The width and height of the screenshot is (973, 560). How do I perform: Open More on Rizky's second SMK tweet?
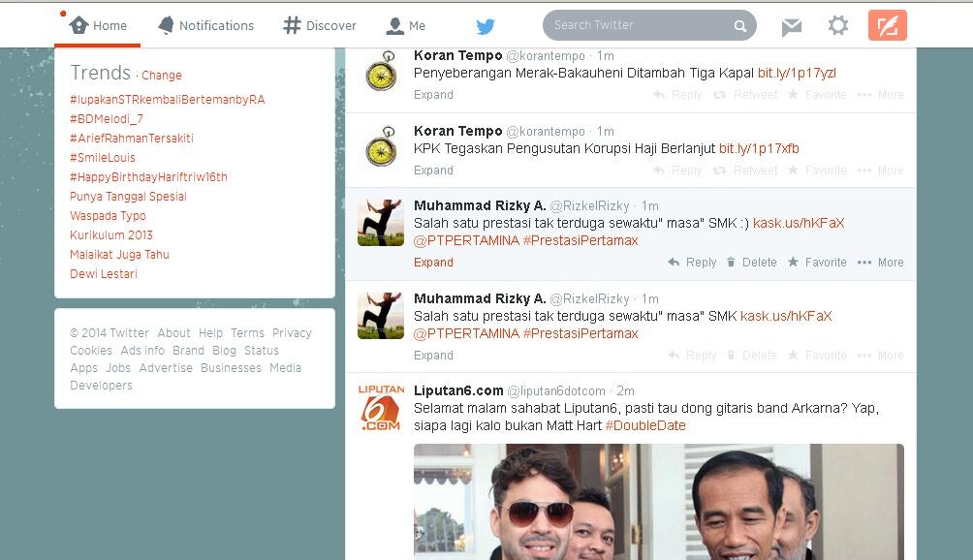click(x=881, y=356)
